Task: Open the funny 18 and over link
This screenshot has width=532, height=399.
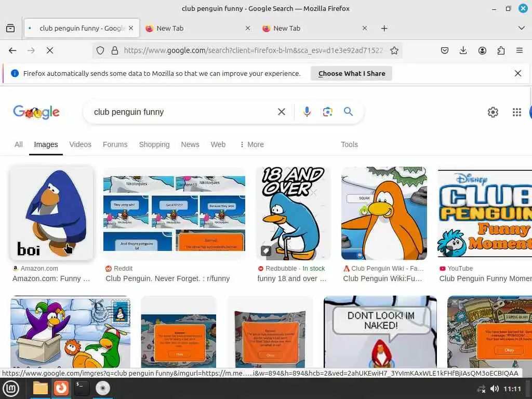Action: [292, 278]
